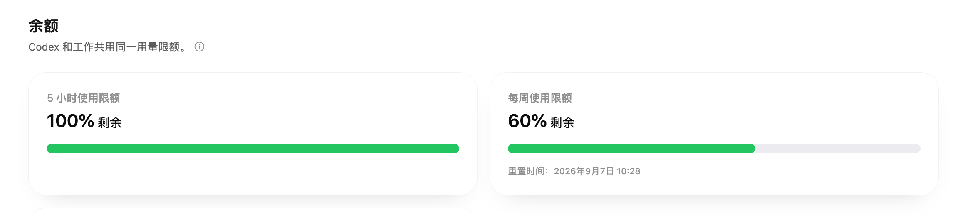Viewport: 980px width, 215px height.
Task: Click the 重置时间 label
Action: [x=526, y=171]
